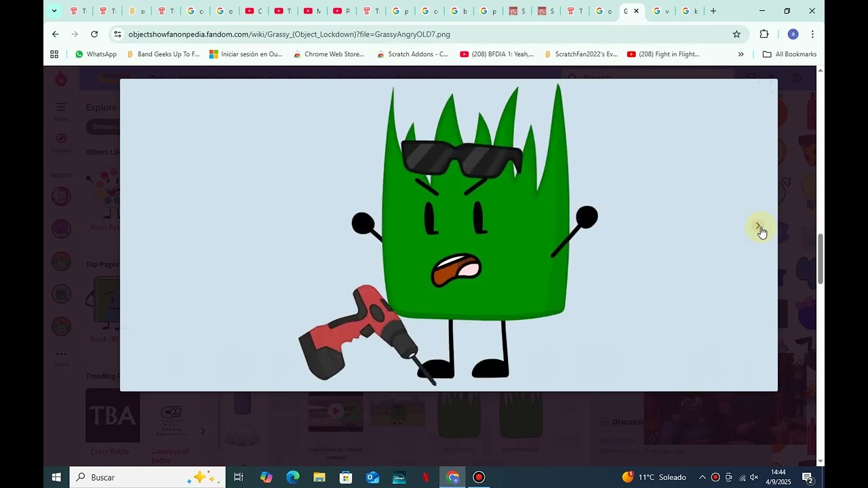Open Outlook from the taskbar
Screen dimensions: 868x488
click(372, 477)
